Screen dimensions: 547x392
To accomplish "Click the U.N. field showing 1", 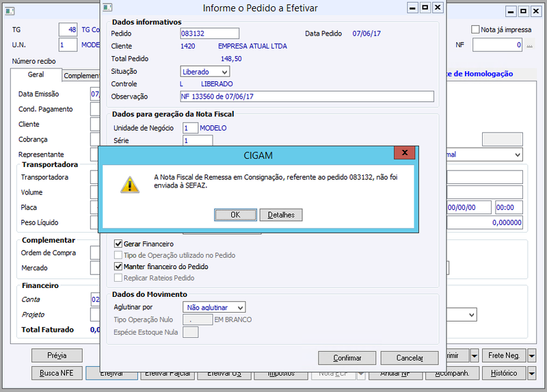I will (x=68, y=44).
